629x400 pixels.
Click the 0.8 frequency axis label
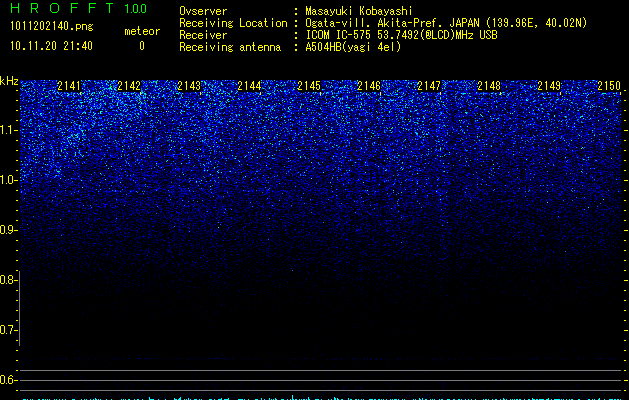pos(8,280)
